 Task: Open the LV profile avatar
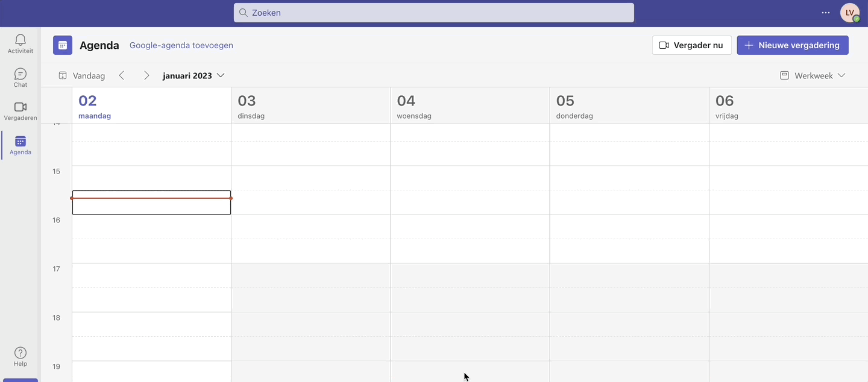(x=849, y=12)
